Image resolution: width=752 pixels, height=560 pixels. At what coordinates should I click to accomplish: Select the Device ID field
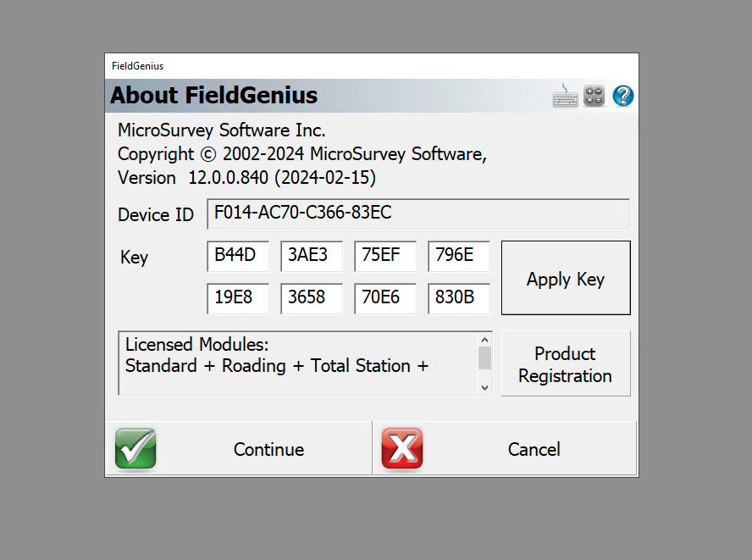(418, 214)
